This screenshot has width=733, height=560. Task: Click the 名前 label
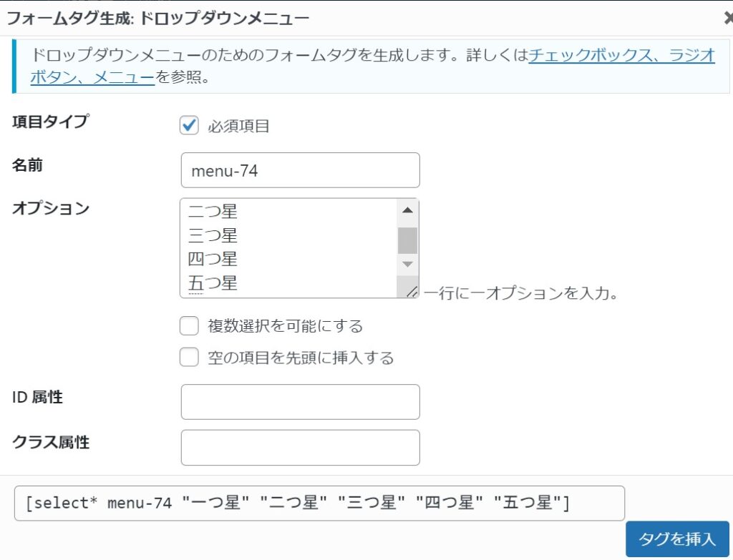pos(28,165)
